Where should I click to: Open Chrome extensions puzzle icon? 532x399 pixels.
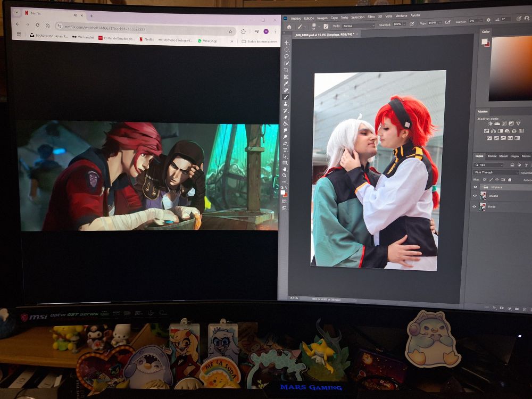pyautogui.click(x=243, y=31)
